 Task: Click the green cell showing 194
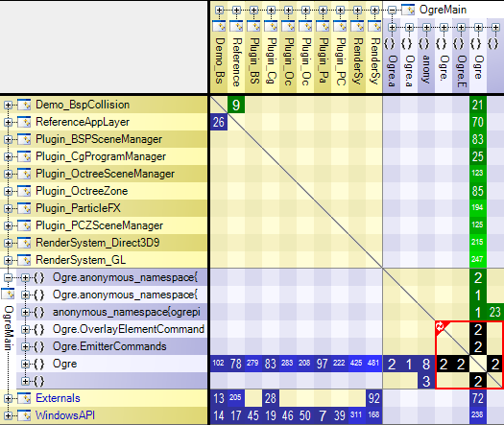coord(478,208)
